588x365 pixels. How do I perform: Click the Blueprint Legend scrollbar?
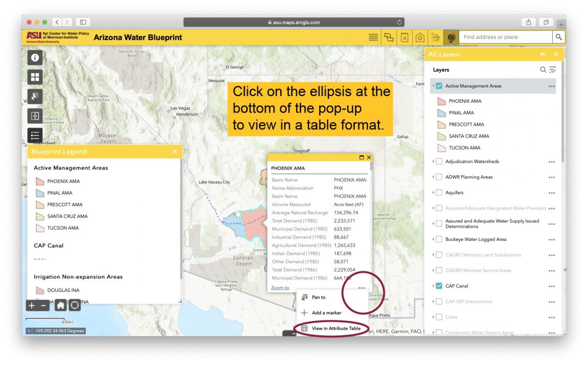click(x=181, y=219)
